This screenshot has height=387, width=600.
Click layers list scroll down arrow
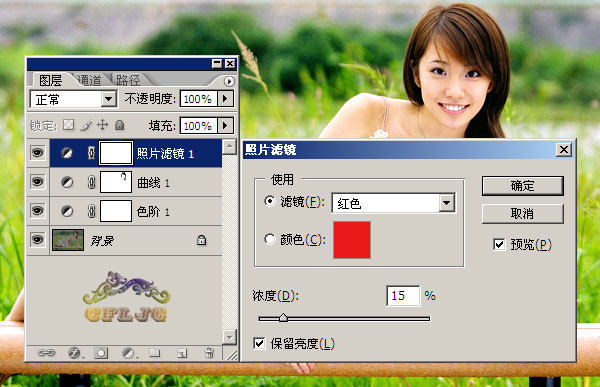pyautogui.click(x=229, y=337)
